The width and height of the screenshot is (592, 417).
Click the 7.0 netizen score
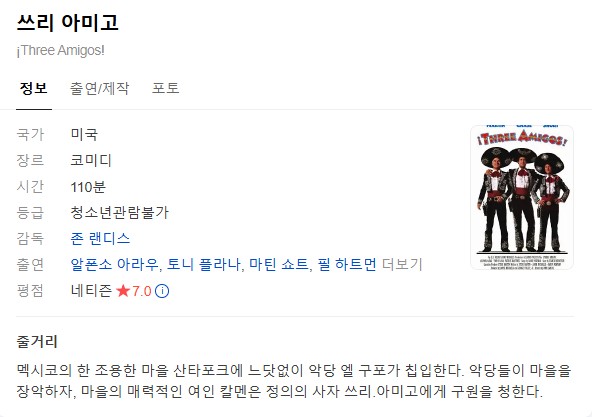point(142,291)
